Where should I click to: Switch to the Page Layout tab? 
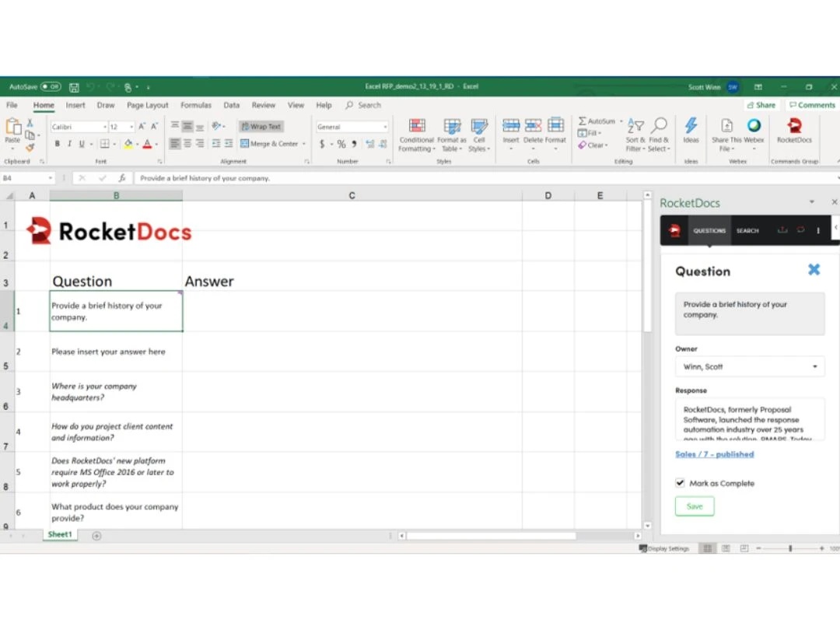[147, 105]
